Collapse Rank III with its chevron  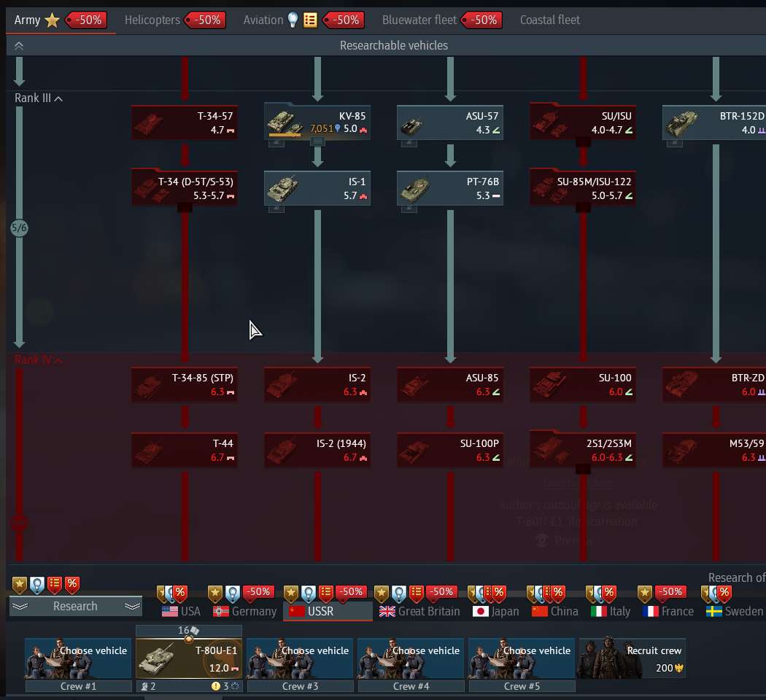tap(58, 98)
